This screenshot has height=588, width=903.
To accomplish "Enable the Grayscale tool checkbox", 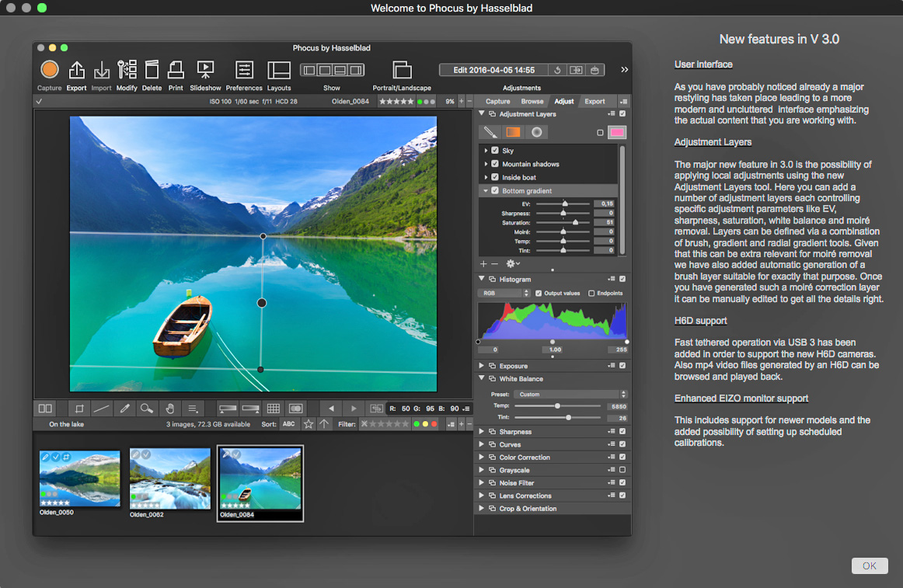I will click(x=622, y=470).
